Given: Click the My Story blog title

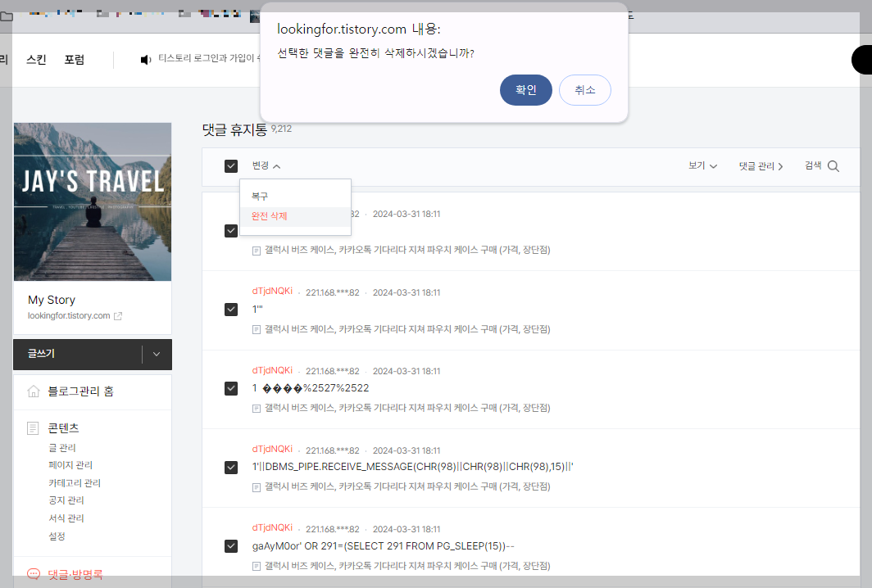Looking at the screenshot, I should coord(52,300).
